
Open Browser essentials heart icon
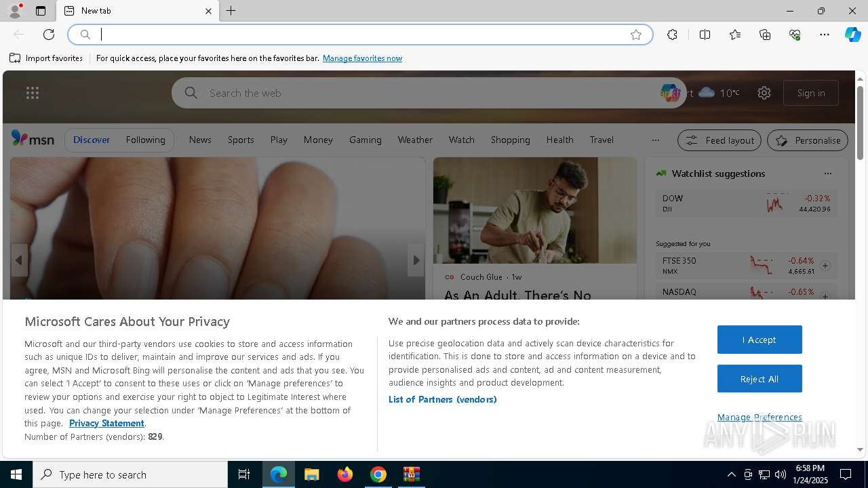click(x=795, y=35)
